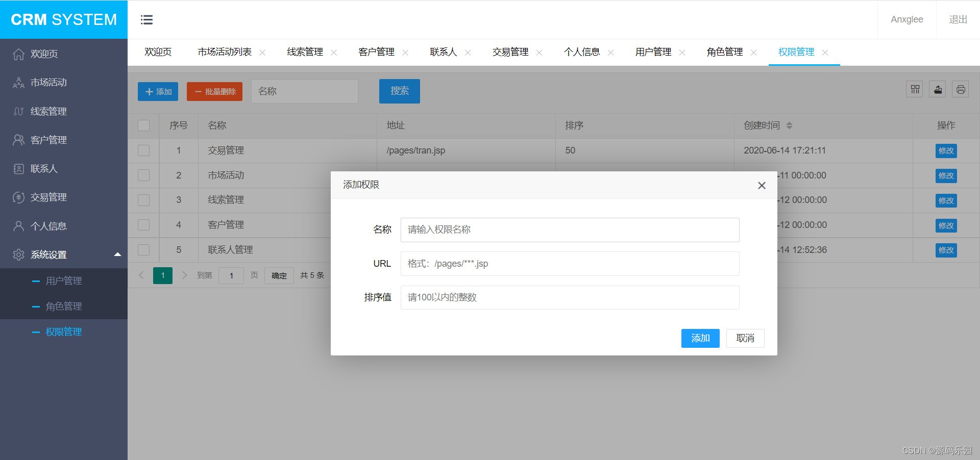Image resolution: width=980 pixels, height=460 pixels.
Task: Open 个人信息 via its sidebar icon
Action: (x=18, y=226)
